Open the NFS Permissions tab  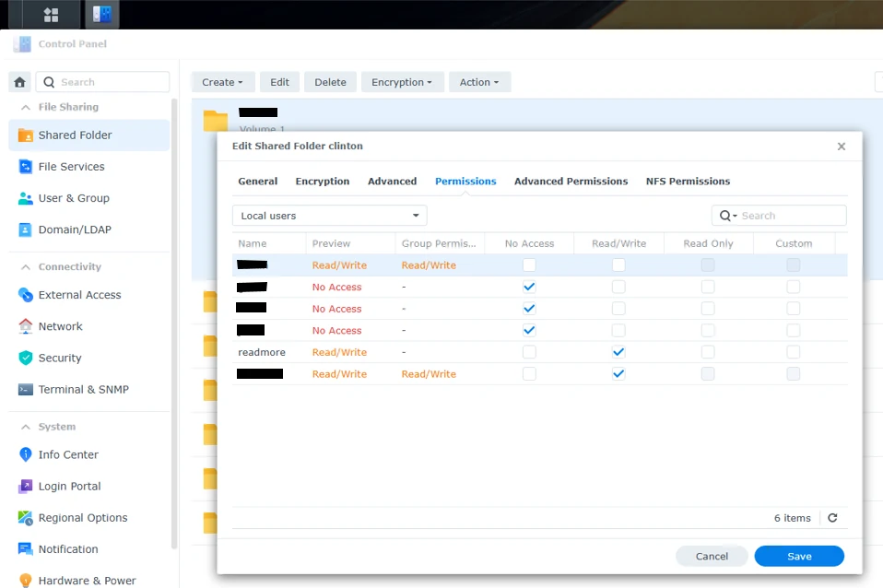tap(689, 182)
